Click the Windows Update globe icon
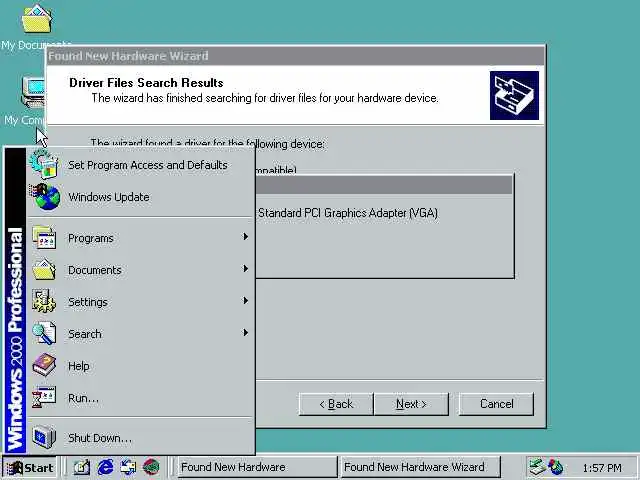This screenshot has width=640, height=480. point(45,197)
